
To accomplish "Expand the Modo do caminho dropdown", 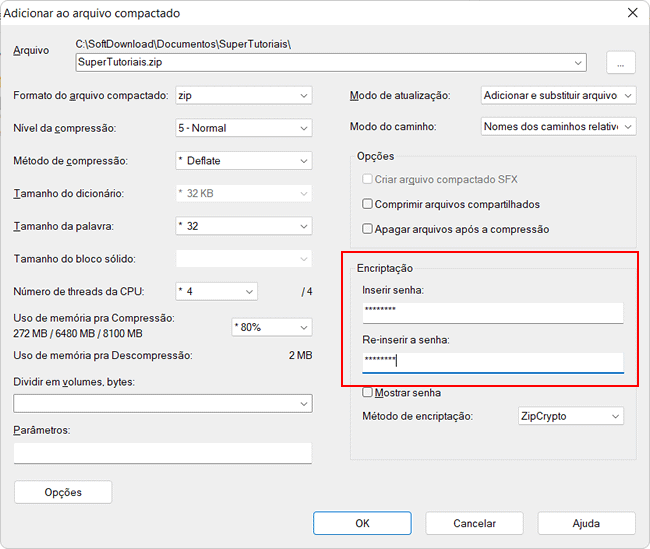I will [x=627, y=127].
